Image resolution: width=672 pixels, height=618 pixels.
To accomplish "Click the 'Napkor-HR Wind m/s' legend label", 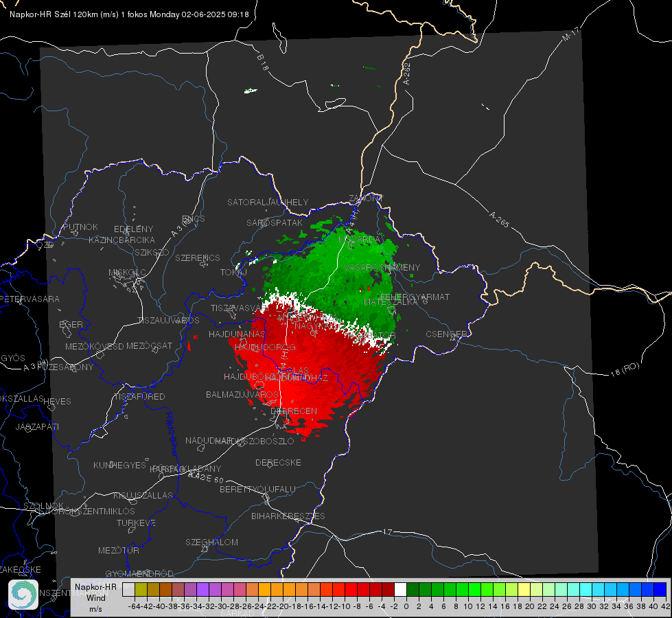I will (x=95, y=597).
